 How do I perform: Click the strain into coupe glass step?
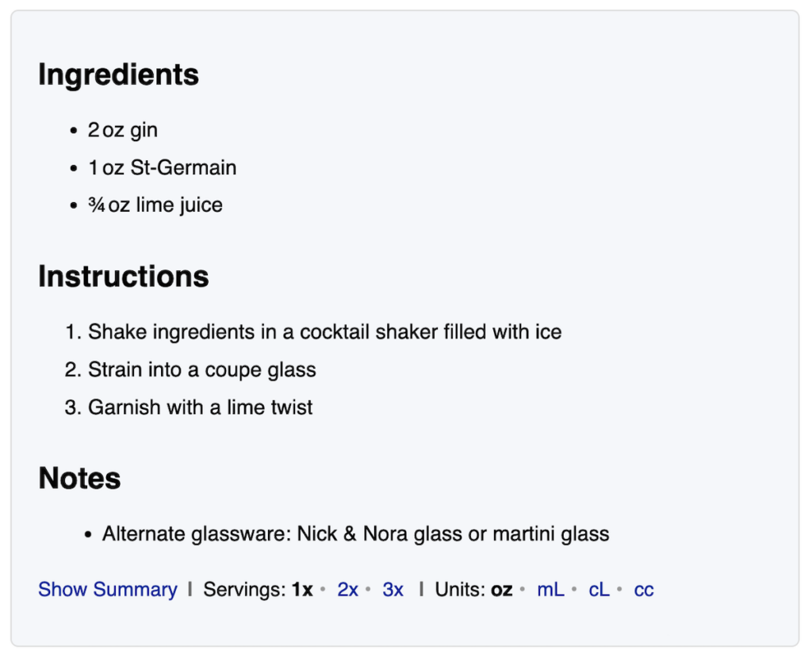coord(204,369)
